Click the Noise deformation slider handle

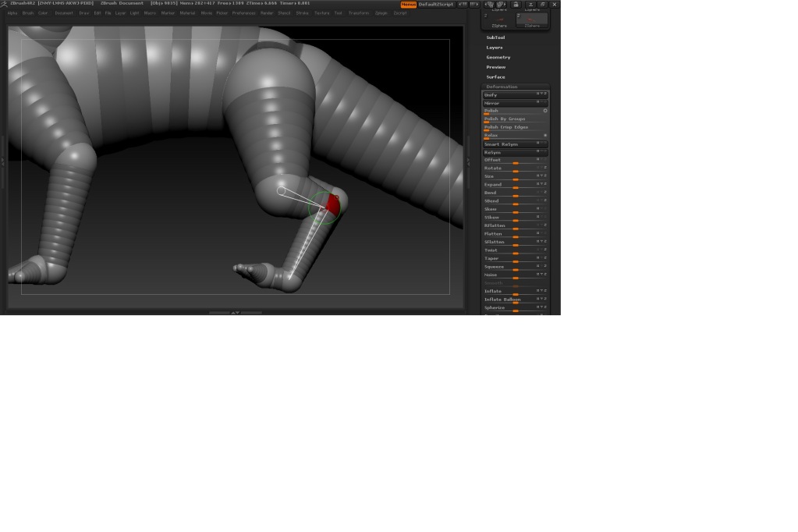tap(515, 278)
